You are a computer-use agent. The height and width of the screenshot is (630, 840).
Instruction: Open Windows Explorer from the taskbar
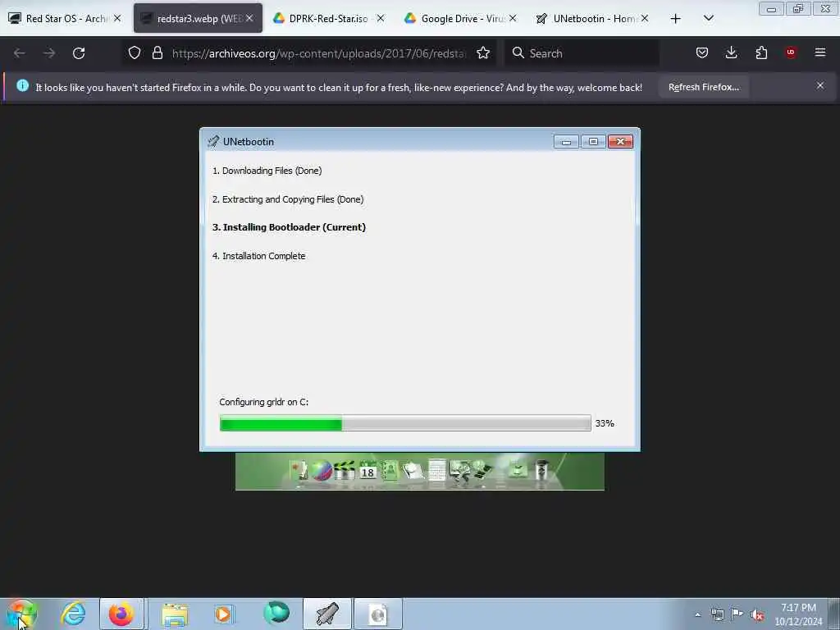coord(175,614)
